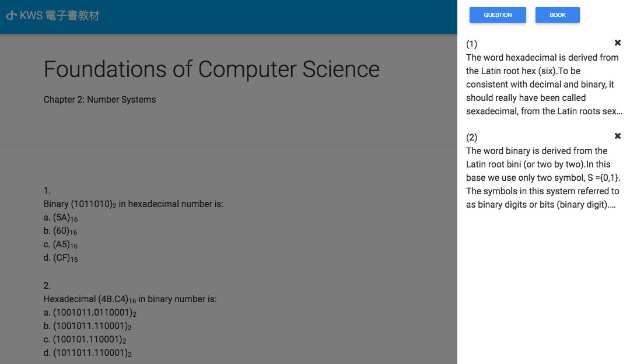Choose answer c. (A5)16 for question 1
Viewport: 630px width, 364px height.
(61, 244)
